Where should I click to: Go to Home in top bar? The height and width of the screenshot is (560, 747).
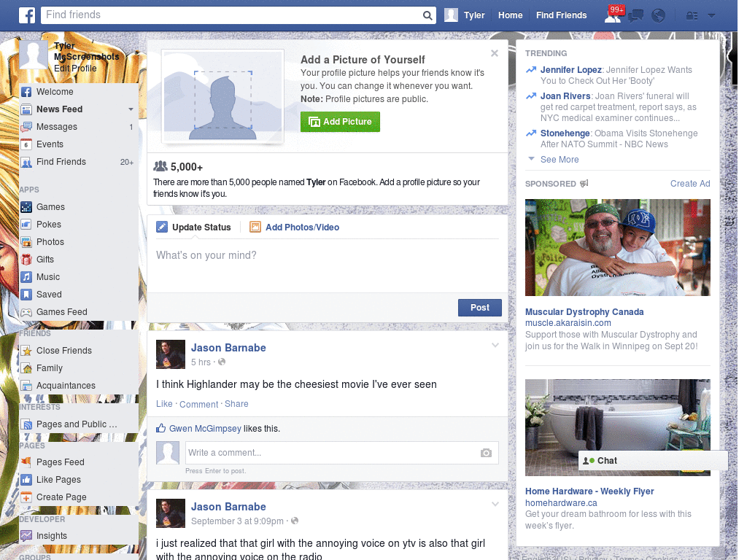(x=510, y=15)
